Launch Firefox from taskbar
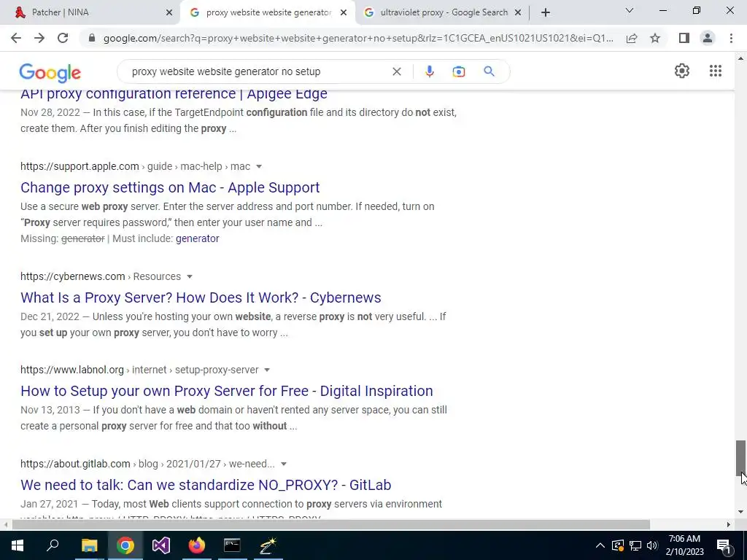 click(x=196, y=545)
